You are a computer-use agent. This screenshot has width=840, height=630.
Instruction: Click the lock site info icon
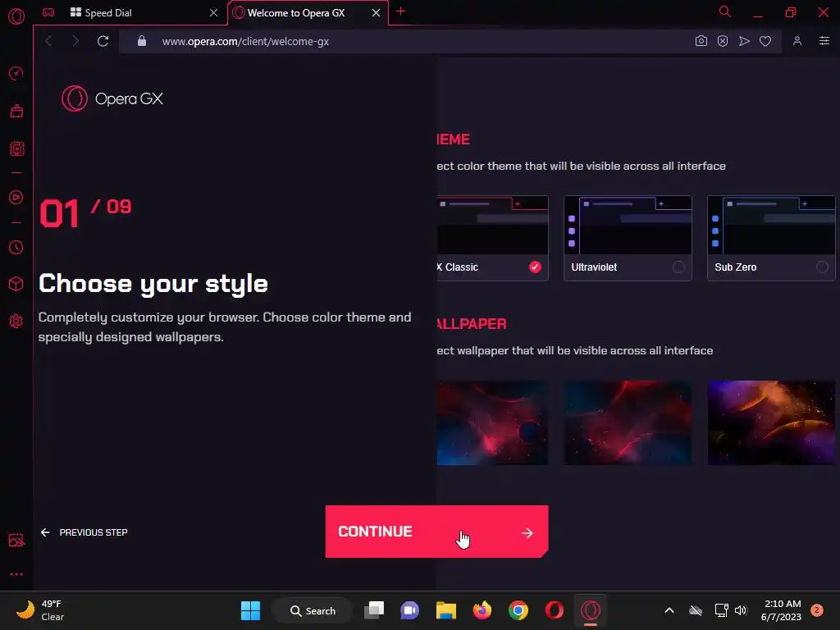click(x=141, y=41)
